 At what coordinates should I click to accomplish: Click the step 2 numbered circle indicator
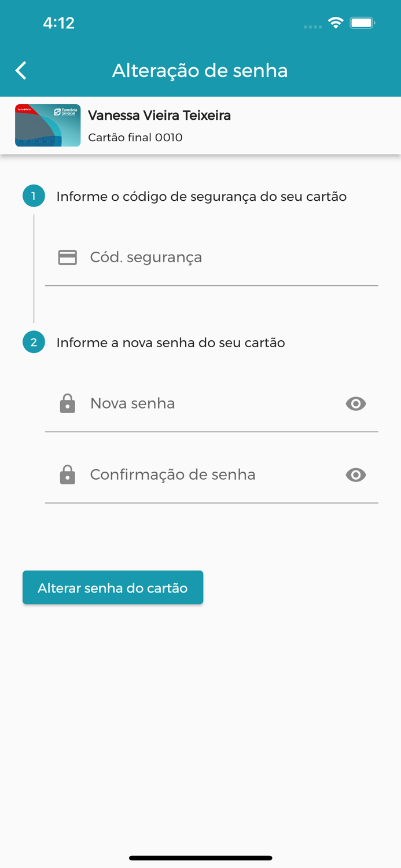click(x=34, y=342)
